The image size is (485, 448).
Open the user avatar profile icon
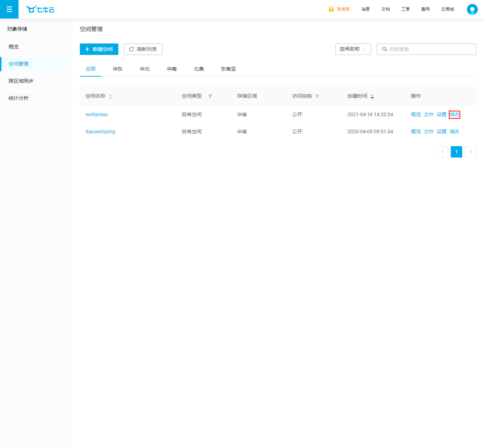click(x=472, y=9)
